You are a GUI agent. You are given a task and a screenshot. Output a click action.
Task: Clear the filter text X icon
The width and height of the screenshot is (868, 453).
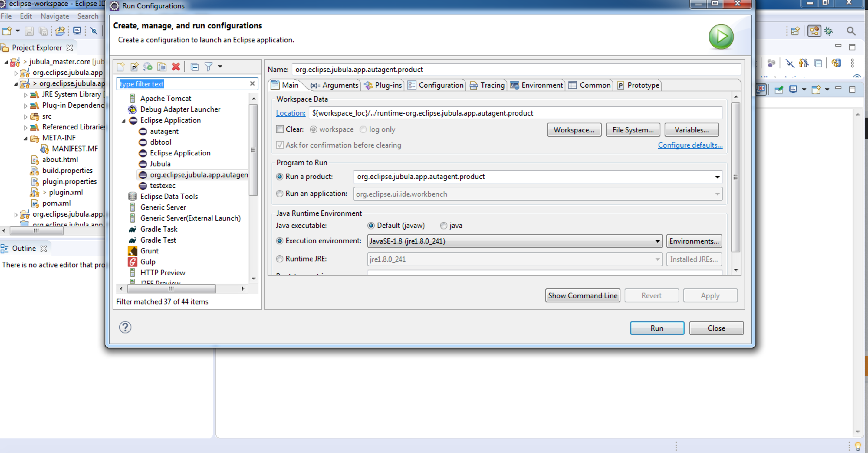point(252,83)
